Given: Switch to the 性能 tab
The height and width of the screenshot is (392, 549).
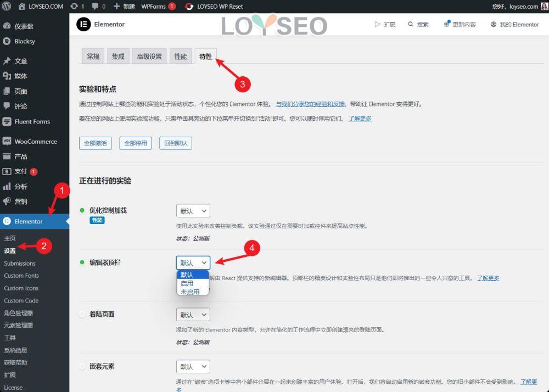Looking at the screenshot, I should tap(180, 57).
